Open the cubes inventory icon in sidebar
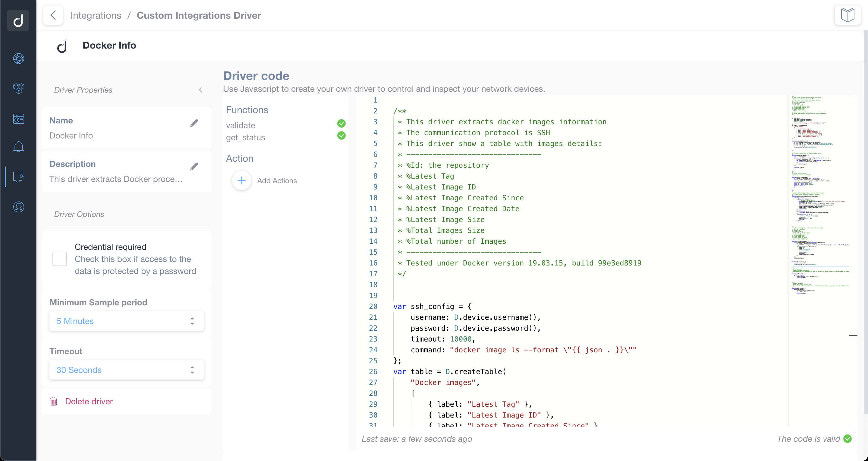 click(x=18, y=88)
